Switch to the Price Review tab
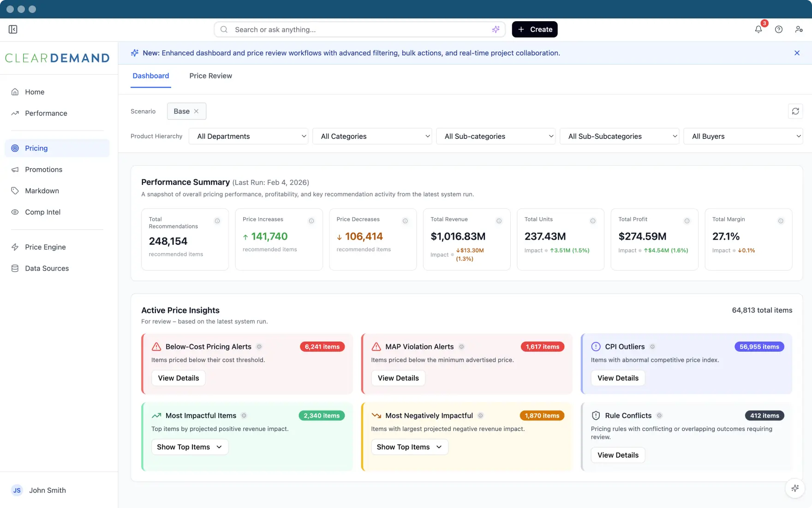Screen dimensions: 812x508 tap(210, 76)
